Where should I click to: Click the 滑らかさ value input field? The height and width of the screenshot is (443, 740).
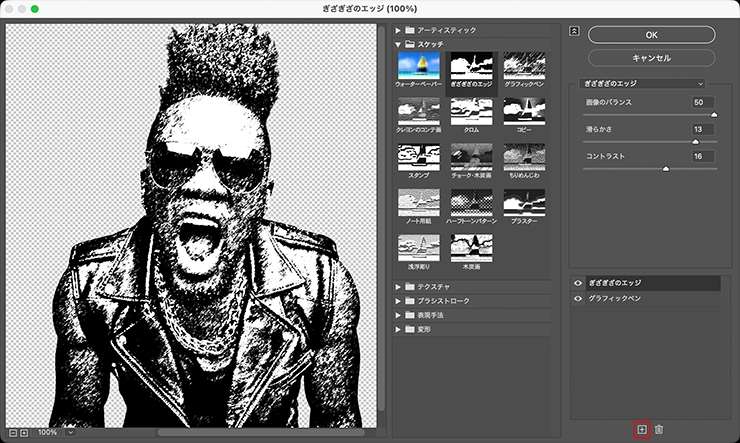(703, 129)
